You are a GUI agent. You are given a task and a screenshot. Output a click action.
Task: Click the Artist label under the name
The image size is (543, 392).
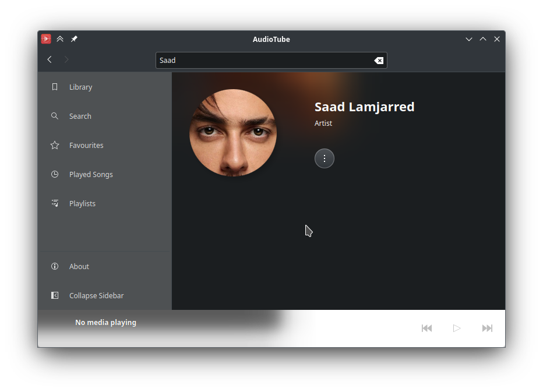[x=323, y=123]
